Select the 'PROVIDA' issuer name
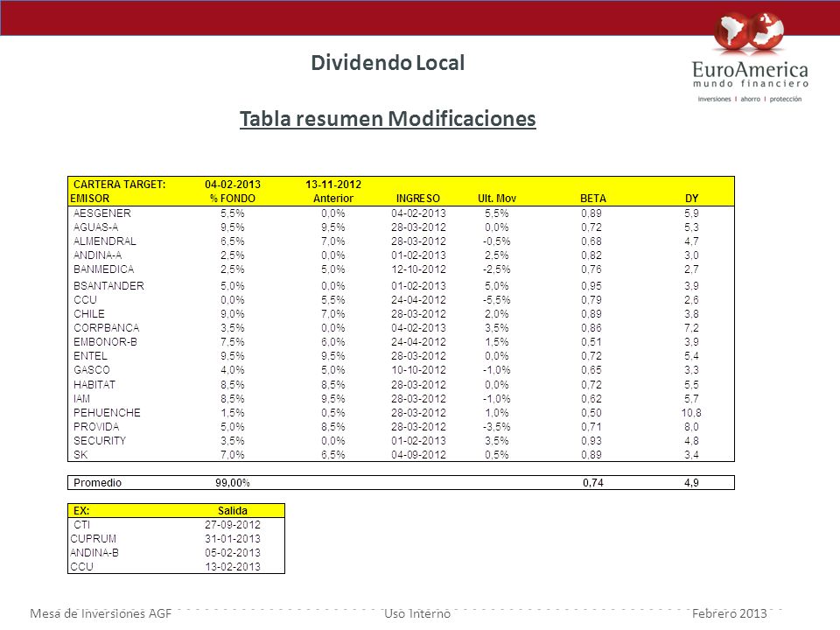 coord(96,426)
